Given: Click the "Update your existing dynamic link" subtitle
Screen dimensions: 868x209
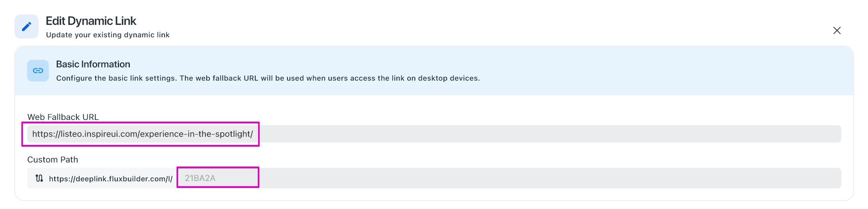Looking at the screenshot, I should point(108,35).
